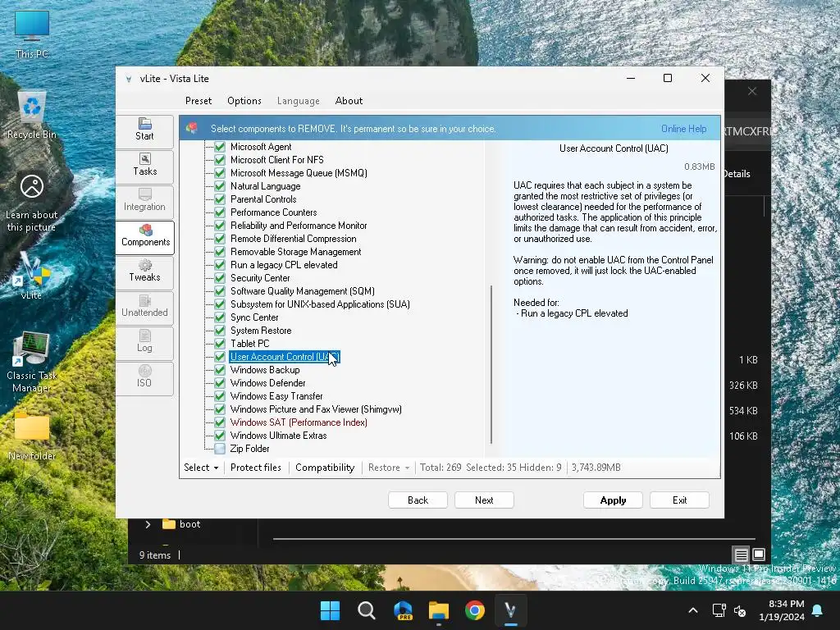Viewport: 840px width, 630px height.
Task: Click Learn about this picture icon
Action: 32,203
